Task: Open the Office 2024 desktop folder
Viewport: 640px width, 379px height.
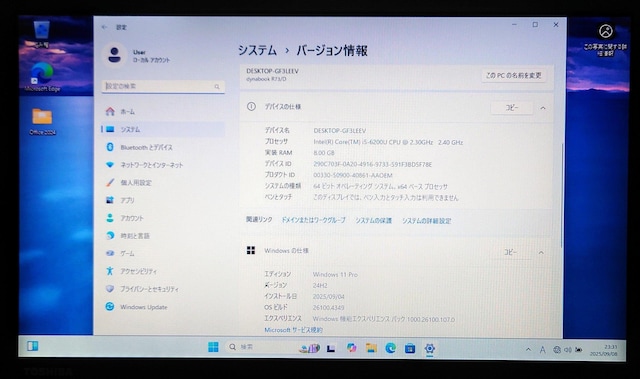Action: pyautogui.click(x=42, y=121)
